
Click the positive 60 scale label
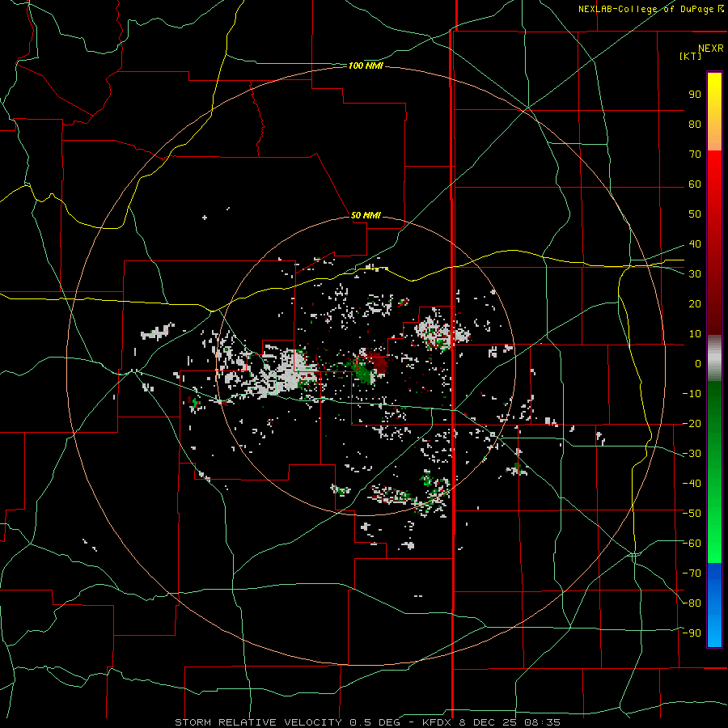(695, 184)
